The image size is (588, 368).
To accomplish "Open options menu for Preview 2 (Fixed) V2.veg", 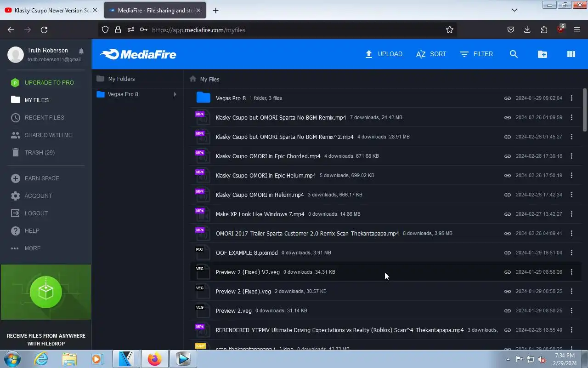I will (571, 272).
